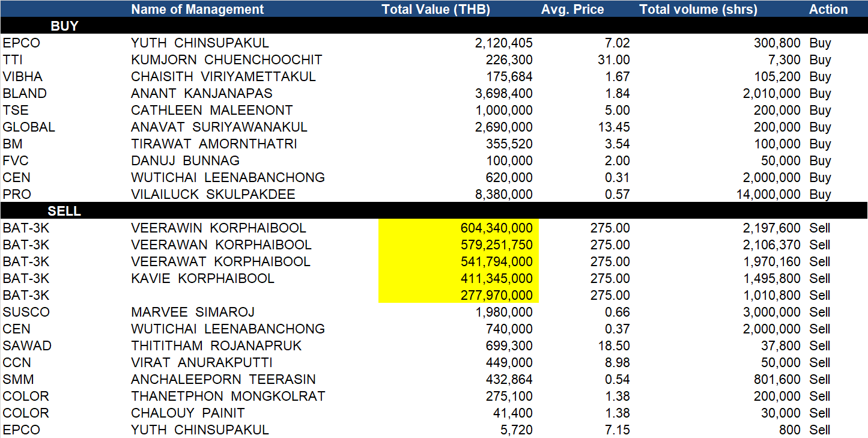Click total value 3,698,400
Screen dimensions: 868x438
click(503, 93)
